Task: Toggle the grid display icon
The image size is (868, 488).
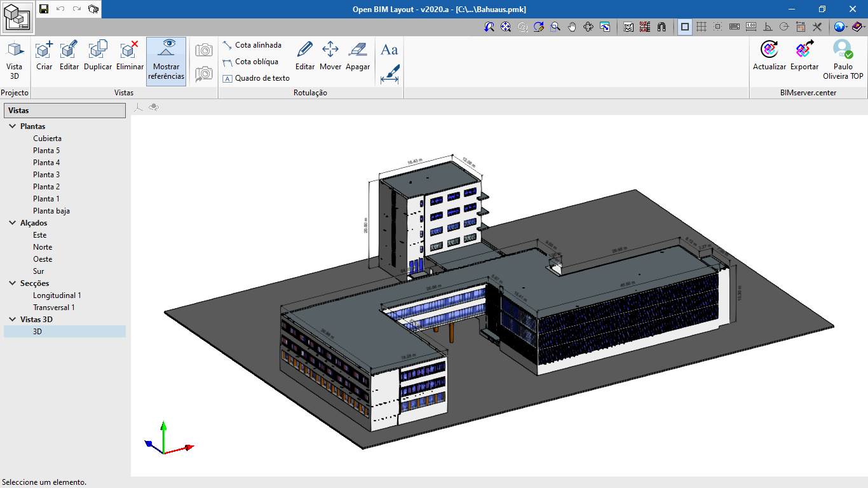Action: [x=702, y=27]
